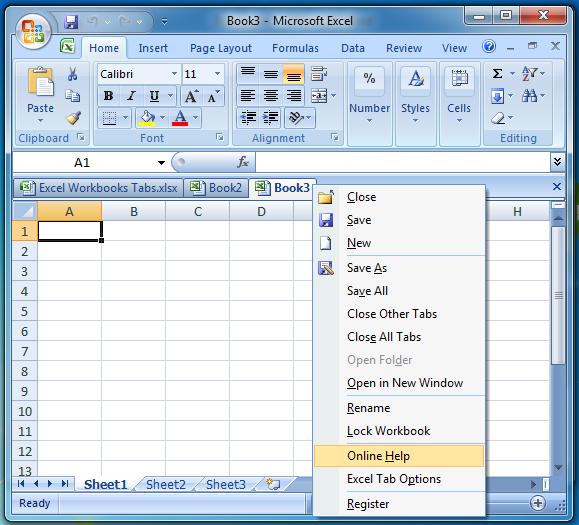
Task: Click the Increase Indent icon
Action: (271, 118)
